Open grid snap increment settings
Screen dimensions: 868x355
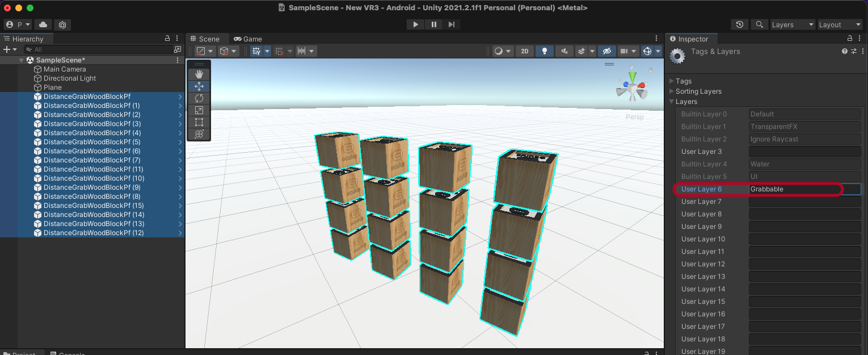point(306,51)
